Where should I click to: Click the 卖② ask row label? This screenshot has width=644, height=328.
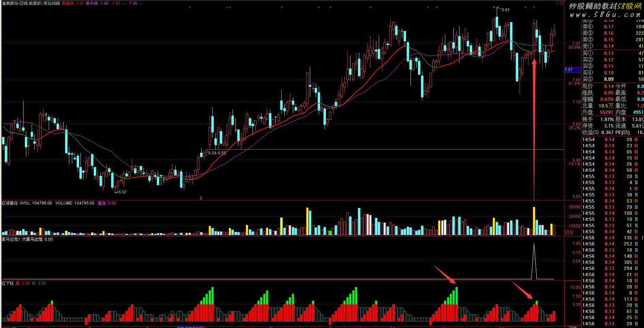(588, 40)
